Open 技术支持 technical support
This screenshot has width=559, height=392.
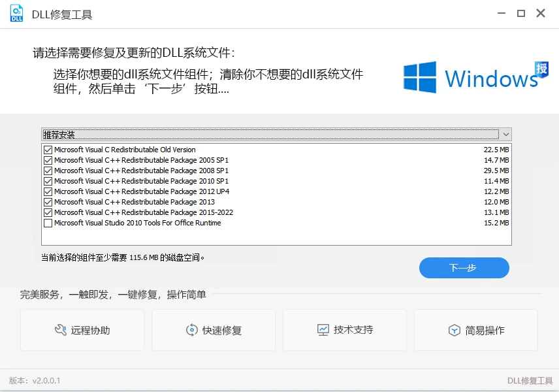pyautogui.click(x=345, y=330)
